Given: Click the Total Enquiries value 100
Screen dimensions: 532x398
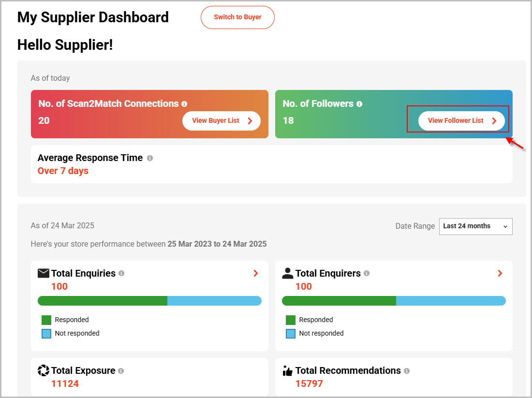Looking at the screenshot, I should tap(59, 286).
